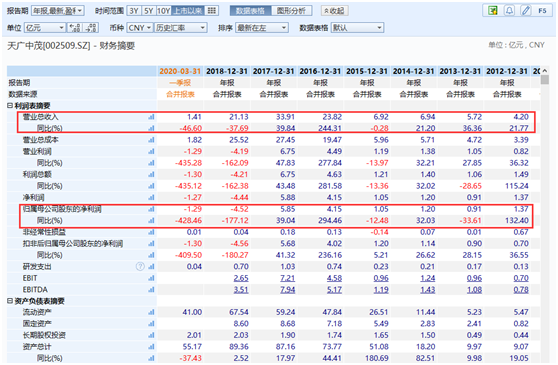Screen dimensions: 558x365
Task: Select the 10Y time range toggle
Action: (163, 11)
